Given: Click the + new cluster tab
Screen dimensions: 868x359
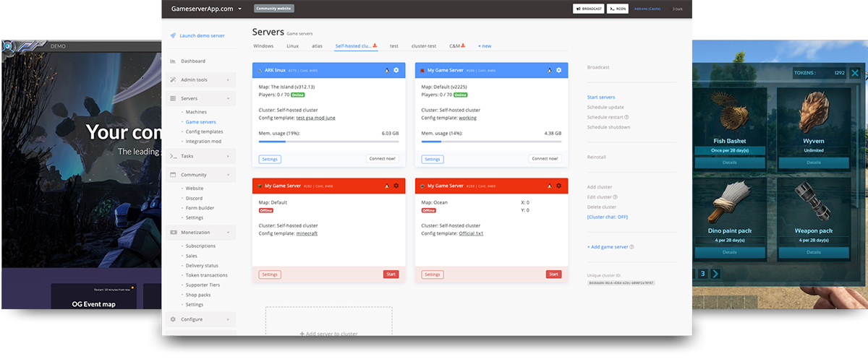Looking at the screenshot, I should click(x=485, y=46).
